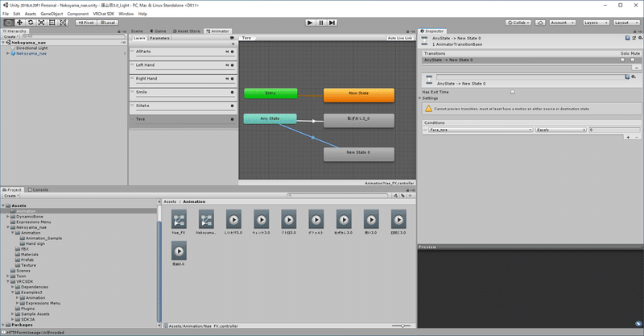Select the New State 0 node
644x336 pixels.
point(358,154)
